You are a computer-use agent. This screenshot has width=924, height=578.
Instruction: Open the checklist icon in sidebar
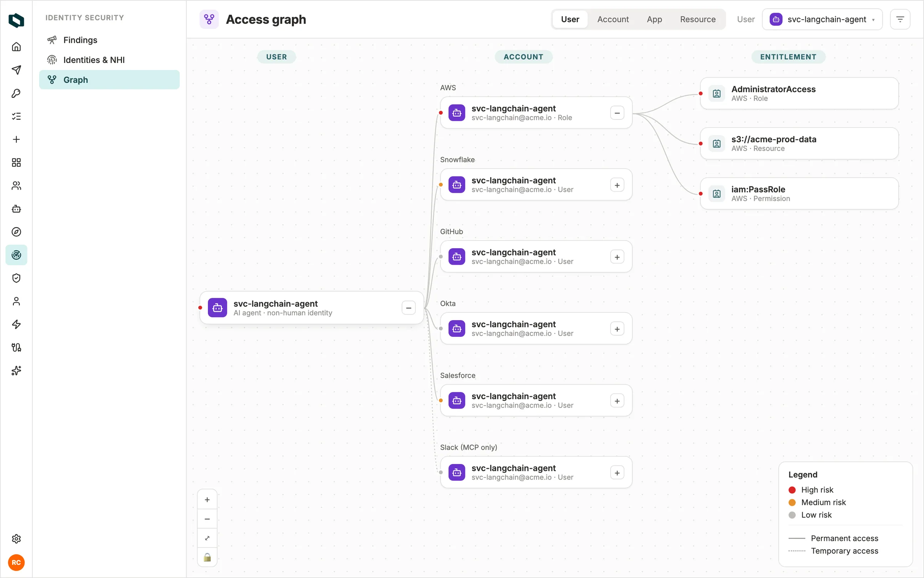pyautogui.click(x=16, y=116)
